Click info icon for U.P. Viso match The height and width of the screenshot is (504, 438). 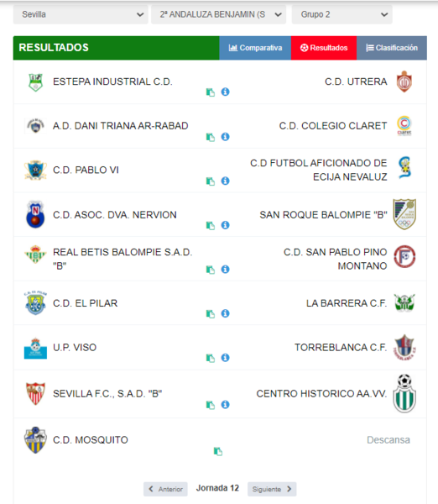[x=225, y=358]
